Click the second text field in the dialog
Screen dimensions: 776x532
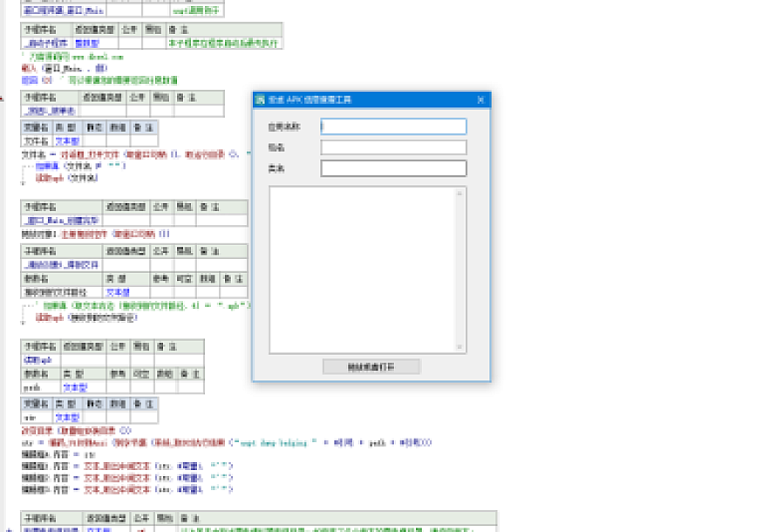pyautogui.click(x=393, y=147)
